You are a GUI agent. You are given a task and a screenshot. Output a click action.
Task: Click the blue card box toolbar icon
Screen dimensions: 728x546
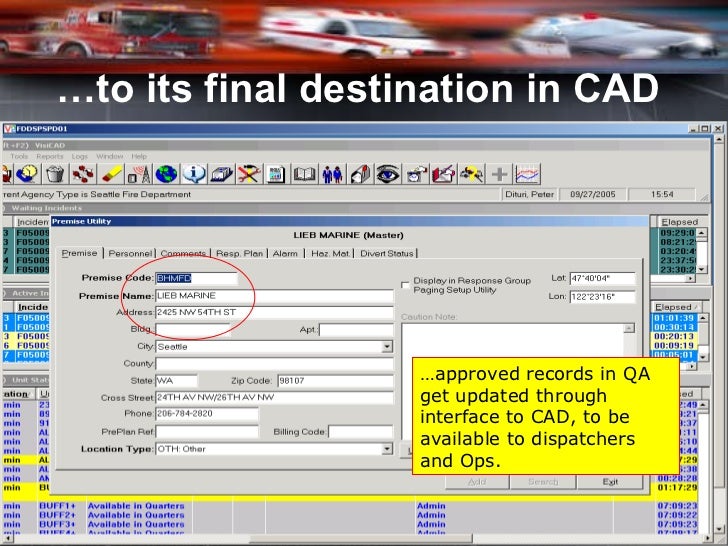221,174
